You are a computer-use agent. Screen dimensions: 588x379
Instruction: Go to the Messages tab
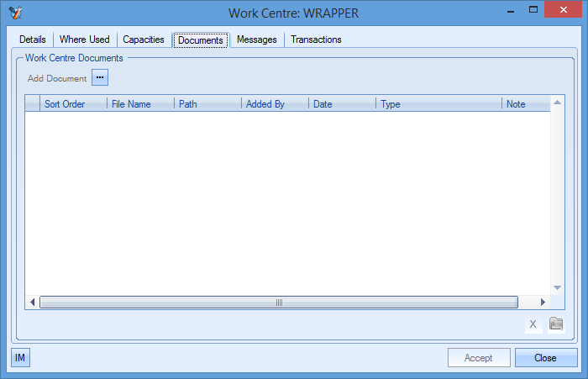[x=256, y=39]
